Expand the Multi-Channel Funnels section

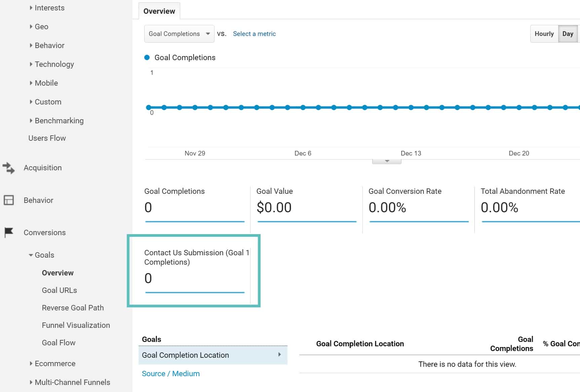[31, 382]
